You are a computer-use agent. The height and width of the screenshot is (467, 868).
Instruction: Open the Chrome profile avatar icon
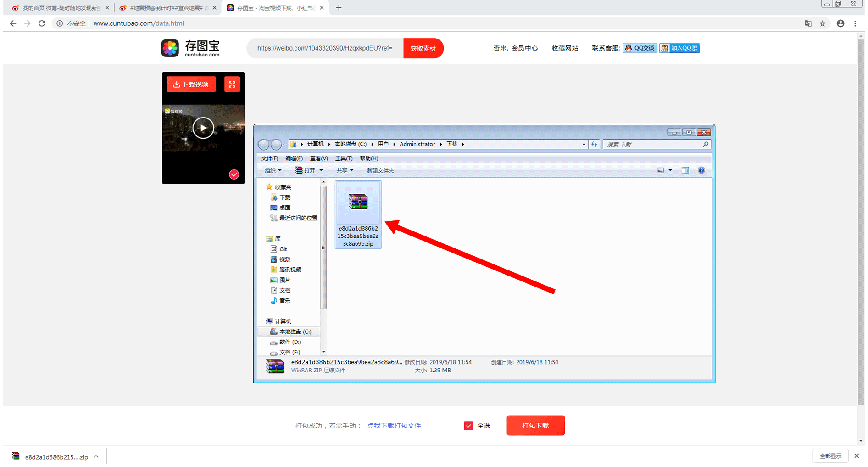840,23
